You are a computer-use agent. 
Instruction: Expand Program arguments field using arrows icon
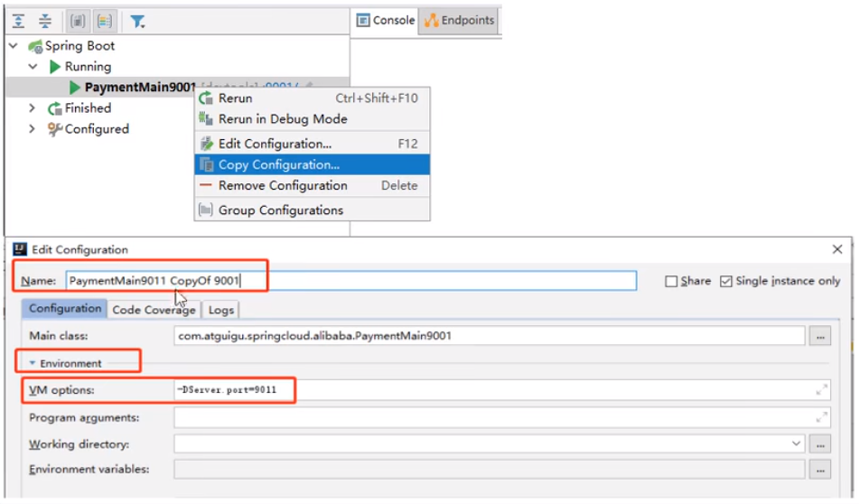pyautogui.click(x=821, y=417)
